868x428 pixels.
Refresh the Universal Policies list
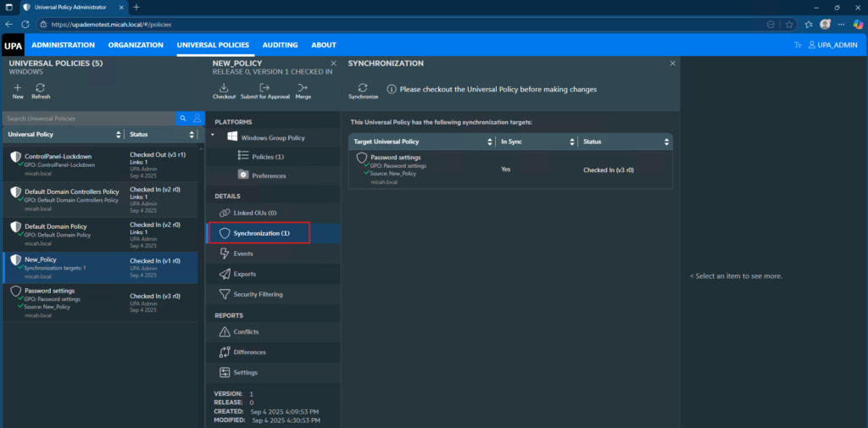pyautogui.click(x=41, y=87)
